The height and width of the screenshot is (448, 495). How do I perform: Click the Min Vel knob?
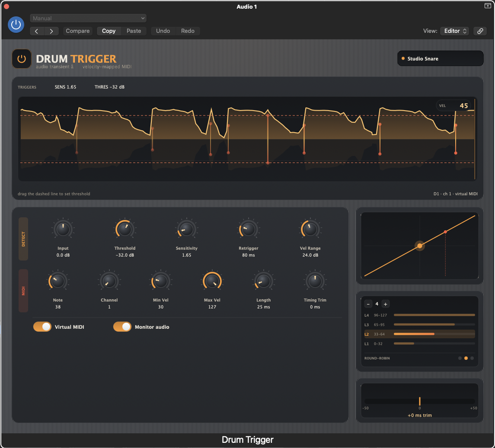coord(161,281)
